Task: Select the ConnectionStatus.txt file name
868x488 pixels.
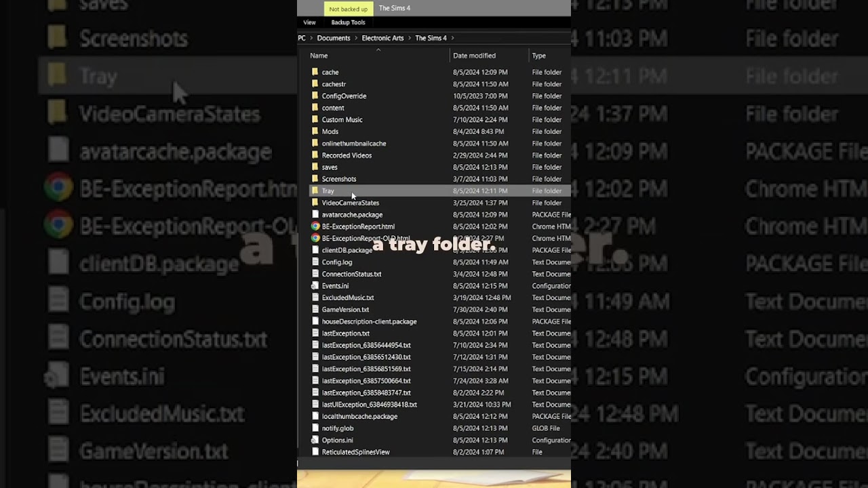Action: click(x=351, y=274)
